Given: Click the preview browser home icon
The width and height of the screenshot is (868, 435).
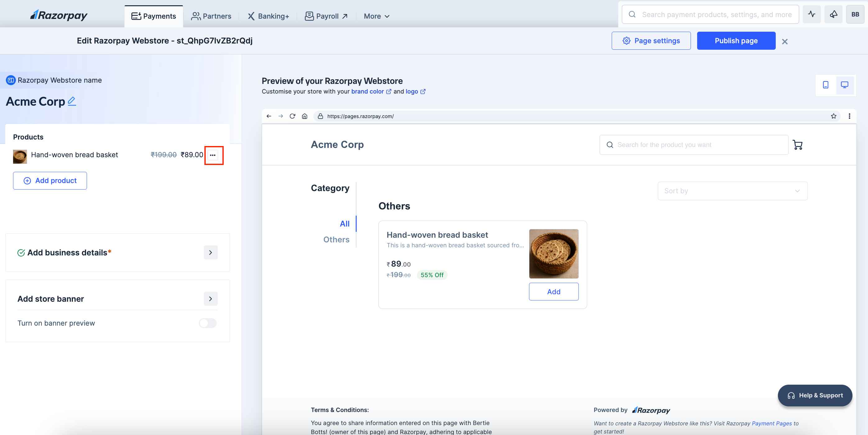Looking at the screenshot, I should click(304, 116).
